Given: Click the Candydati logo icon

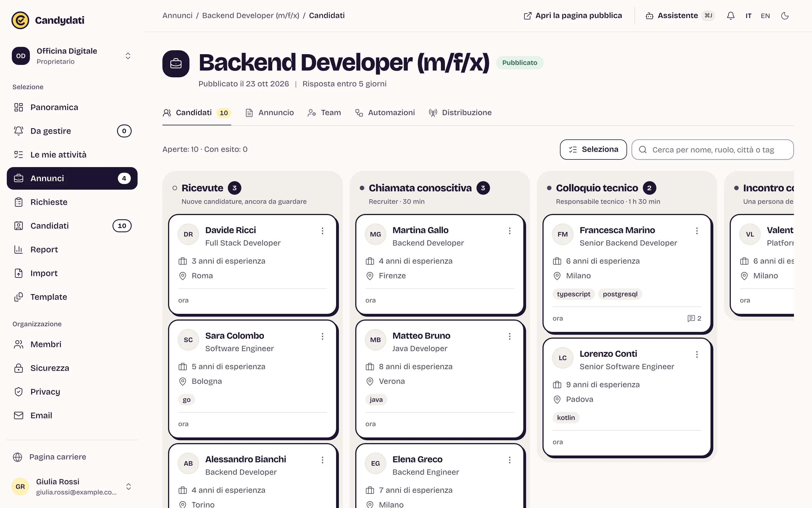Looking at the screenshot, I should pyautogui.click(x=20, y=20).
